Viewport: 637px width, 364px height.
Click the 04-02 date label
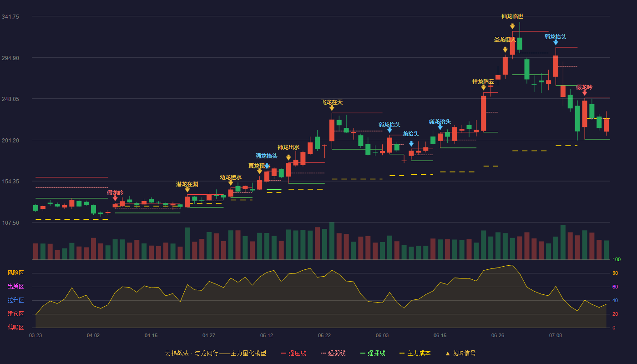[93, 335]
